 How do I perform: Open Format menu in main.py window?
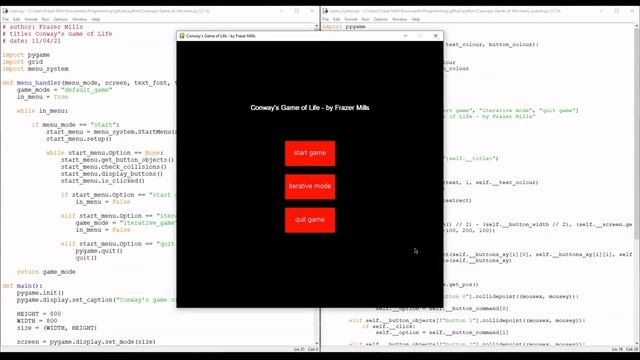[x=31, y=19]
